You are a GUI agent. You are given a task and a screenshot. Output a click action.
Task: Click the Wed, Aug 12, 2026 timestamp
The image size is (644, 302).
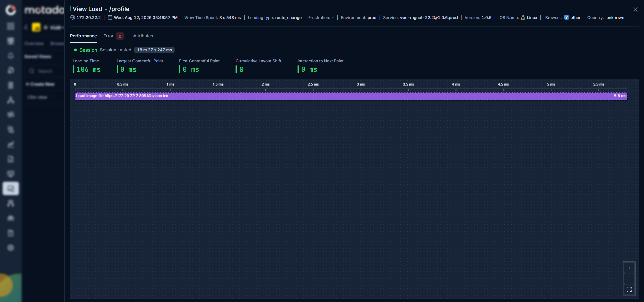[x=146, y=18]
